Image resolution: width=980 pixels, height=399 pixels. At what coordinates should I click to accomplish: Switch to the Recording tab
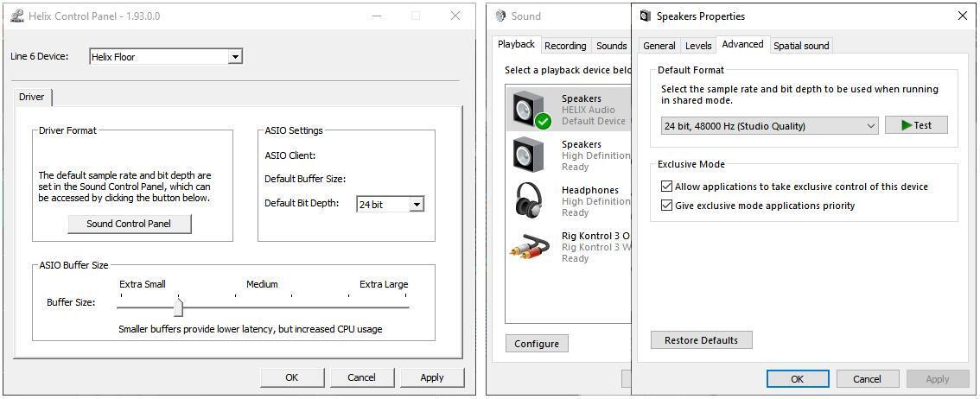[x=565, y=46]
